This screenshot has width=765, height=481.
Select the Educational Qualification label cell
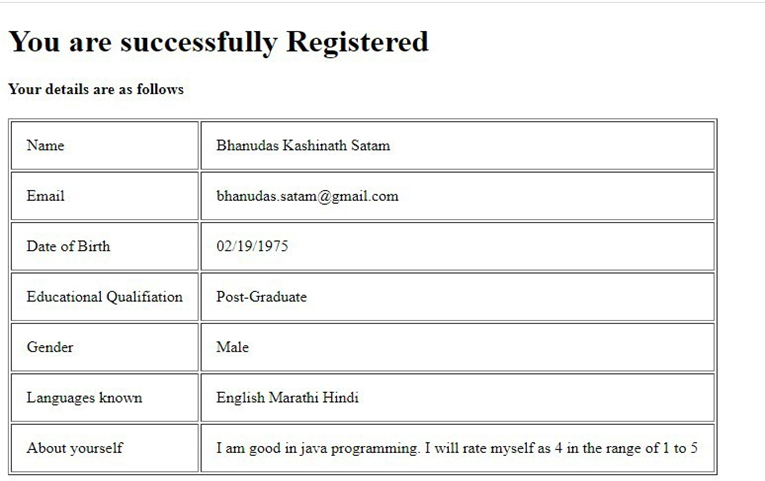(x=104, y=297)
